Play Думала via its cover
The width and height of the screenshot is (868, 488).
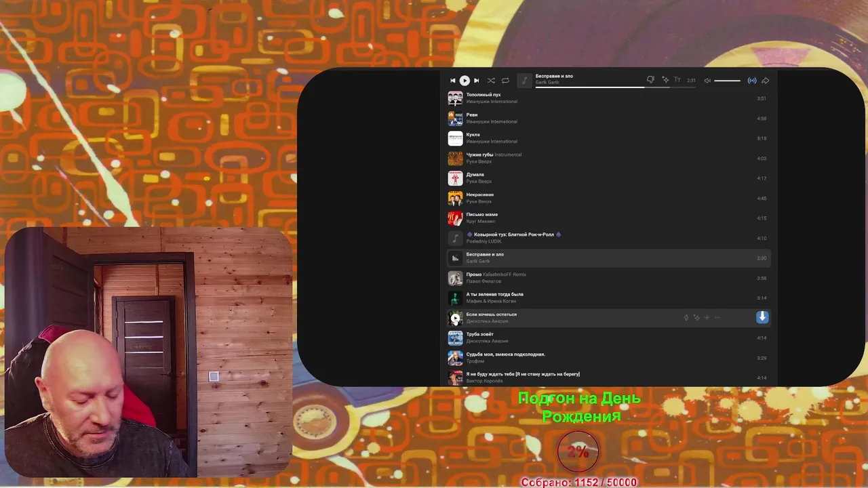tap(455, 178)
